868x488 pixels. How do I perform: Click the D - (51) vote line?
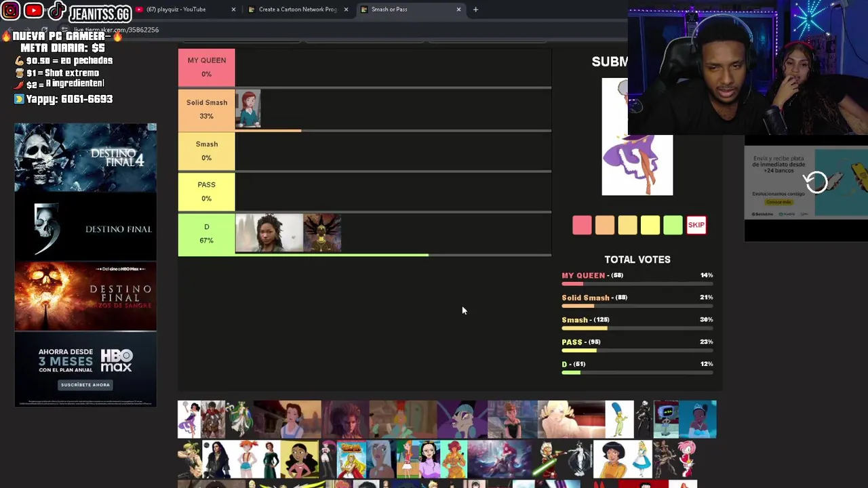tap(637, 368)
